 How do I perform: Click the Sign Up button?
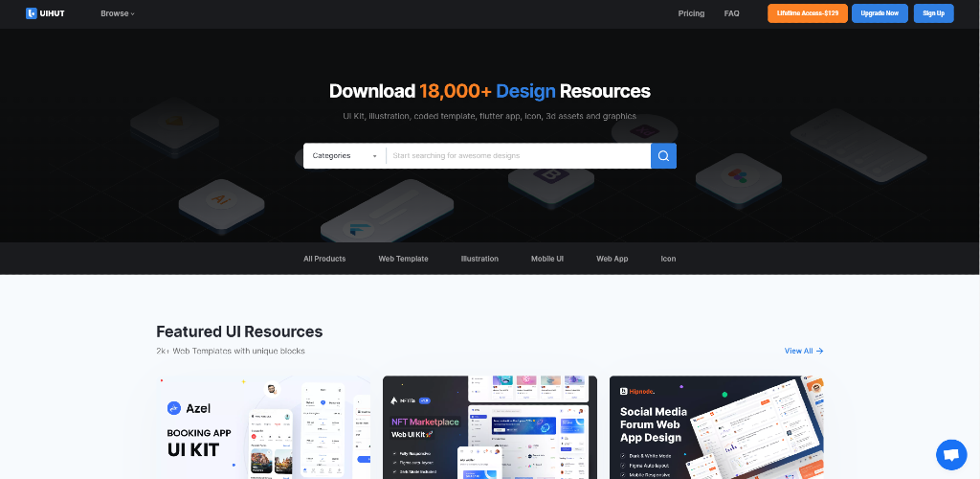click(933, 13)
